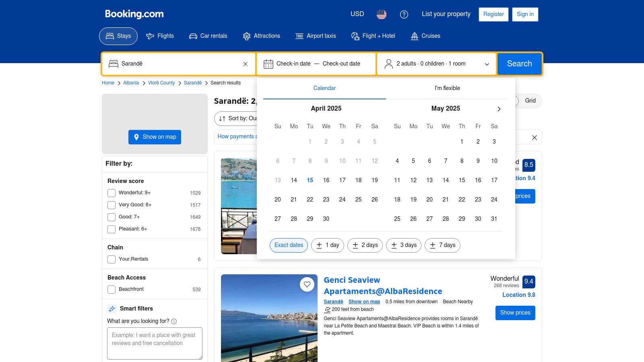
Task: Open the Cruises section
Action: pos(425,36)
